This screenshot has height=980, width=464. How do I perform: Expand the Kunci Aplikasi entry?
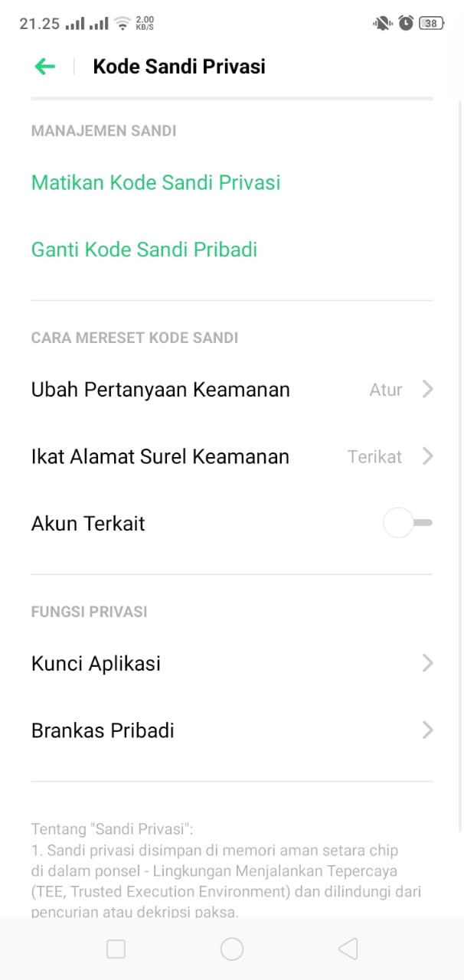pos(427,663)
